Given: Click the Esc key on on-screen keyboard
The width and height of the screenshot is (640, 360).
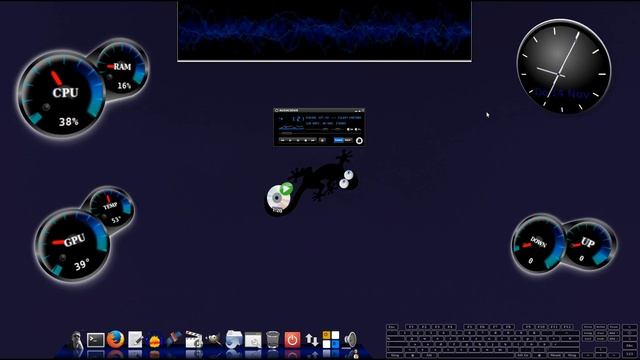Looking at the screenshot, I should (393, 327).
